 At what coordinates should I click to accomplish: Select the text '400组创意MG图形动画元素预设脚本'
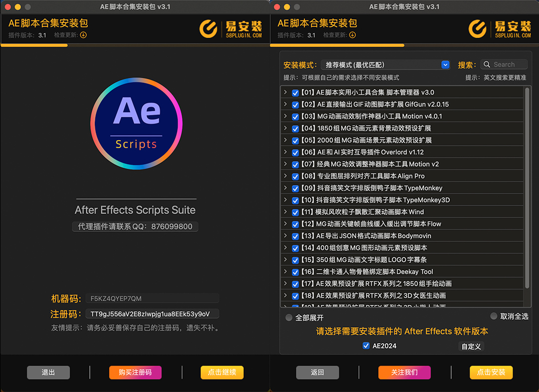click(x=372, y=248)
